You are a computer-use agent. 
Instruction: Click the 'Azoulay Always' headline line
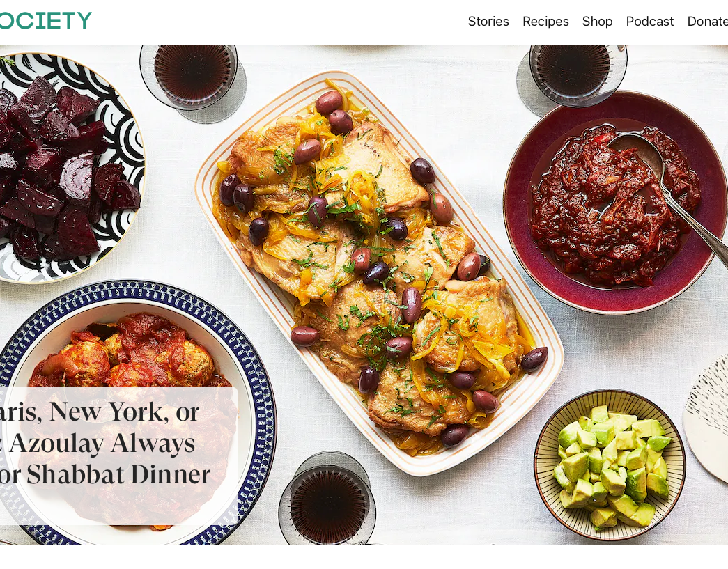tap(98, 443)
